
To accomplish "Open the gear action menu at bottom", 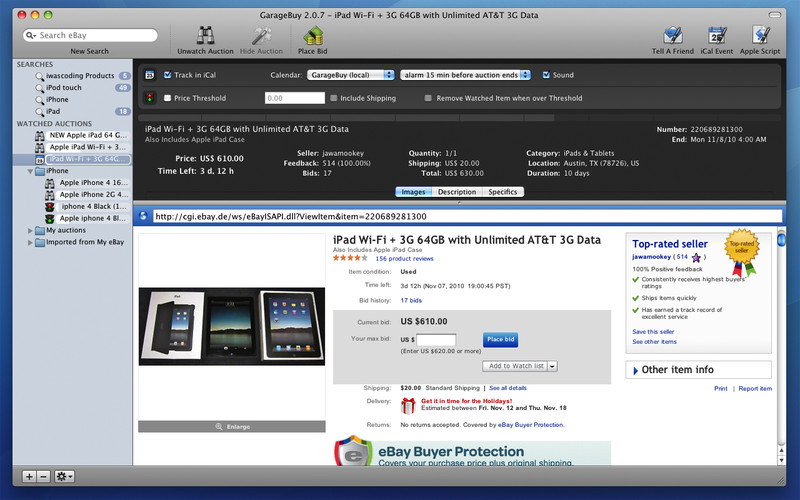I will pyautogui.click(x=64, y=476).
